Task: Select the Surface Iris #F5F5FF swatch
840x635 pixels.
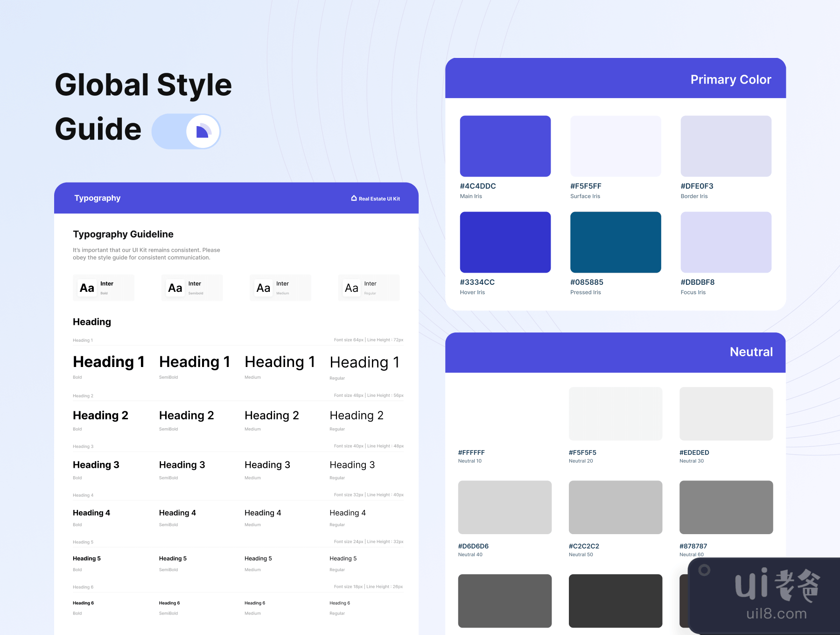Action: click(x=616, y=146)
